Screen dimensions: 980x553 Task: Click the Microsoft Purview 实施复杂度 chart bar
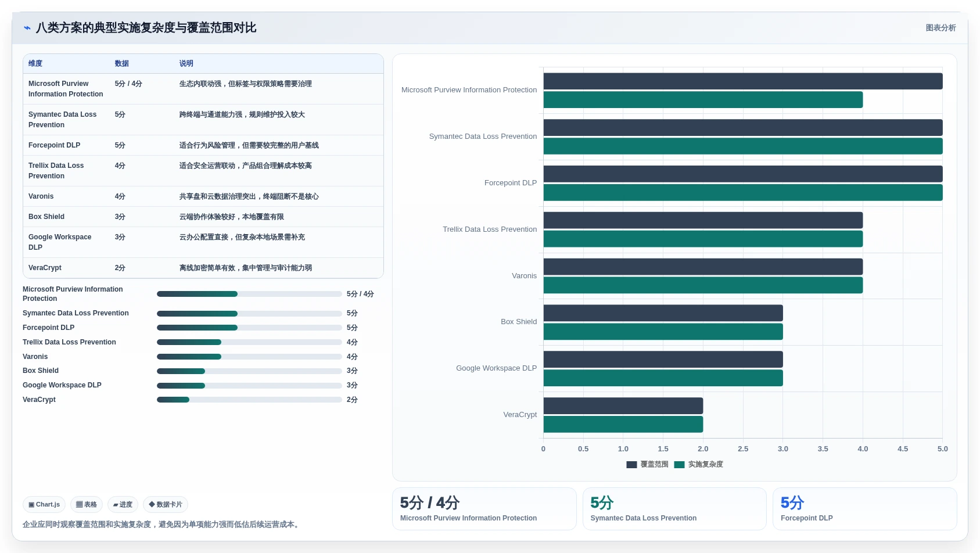[703, 100]
